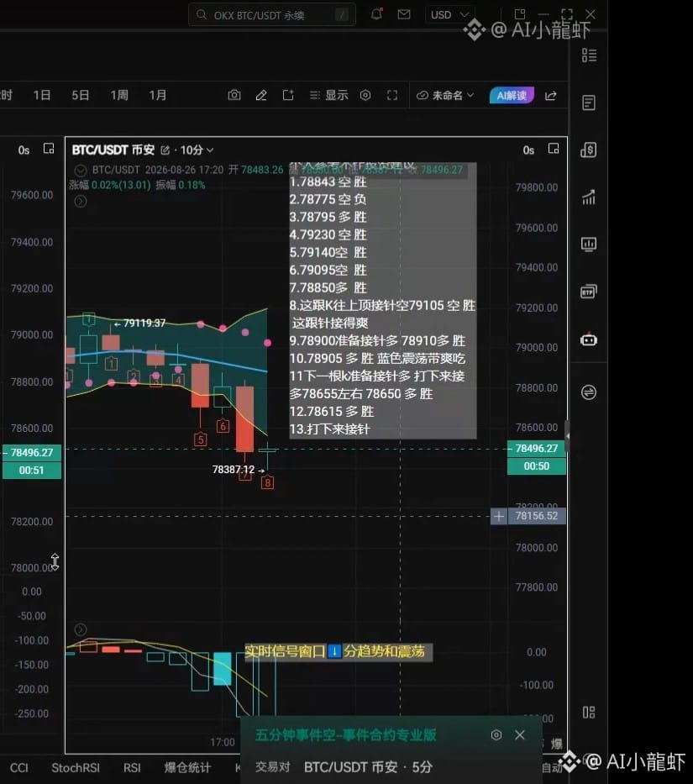Click the export chart icon beside pencil
693x784 pixels.
point(288,95)
